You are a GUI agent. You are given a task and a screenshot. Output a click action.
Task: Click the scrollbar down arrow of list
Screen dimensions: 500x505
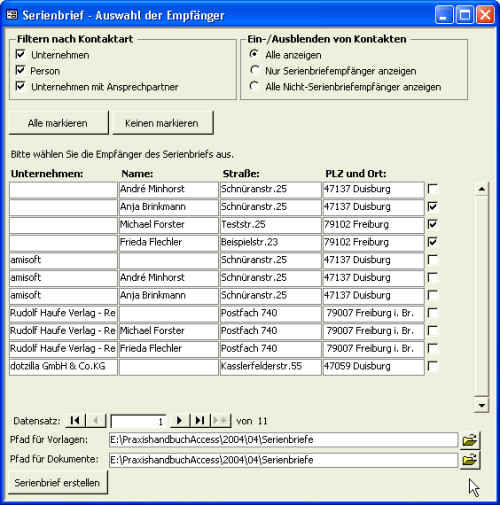coord(482,405)
